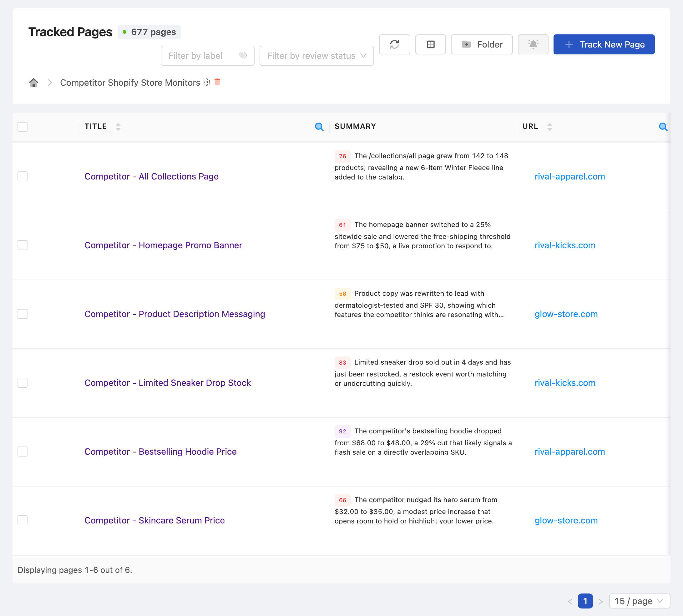Click the Winter Fleece line summary text
The image size is (683, 616).
pos(421,166)
